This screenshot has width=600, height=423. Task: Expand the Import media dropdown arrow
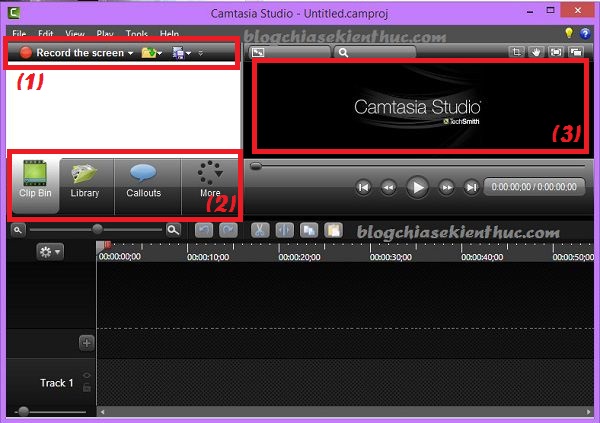click(160, 53)
